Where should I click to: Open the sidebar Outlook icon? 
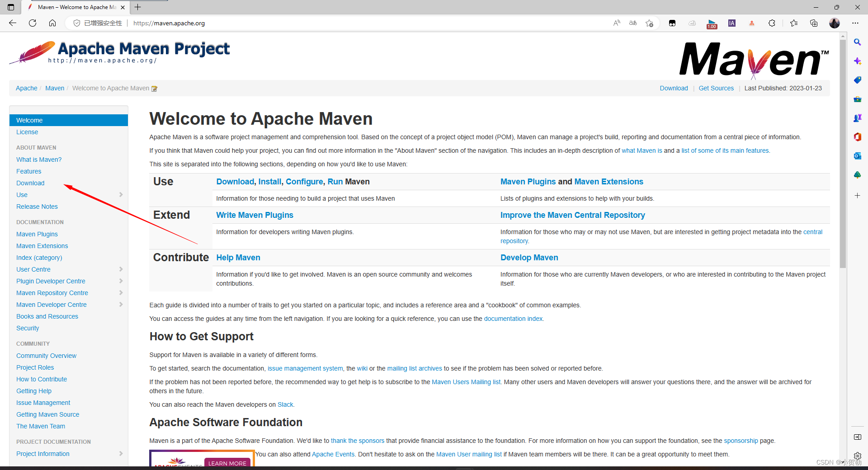[x=857, y=156]
